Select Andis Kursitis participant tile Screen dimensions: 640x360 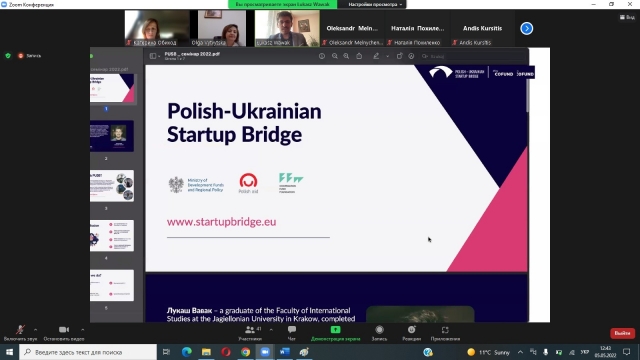482,28
